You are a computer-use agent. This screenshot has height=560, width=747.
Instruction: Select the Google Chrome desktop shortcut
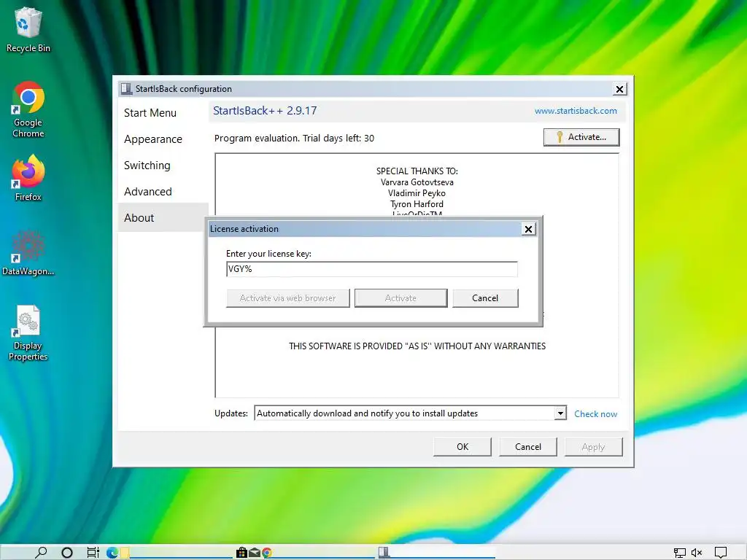point(28,109)
